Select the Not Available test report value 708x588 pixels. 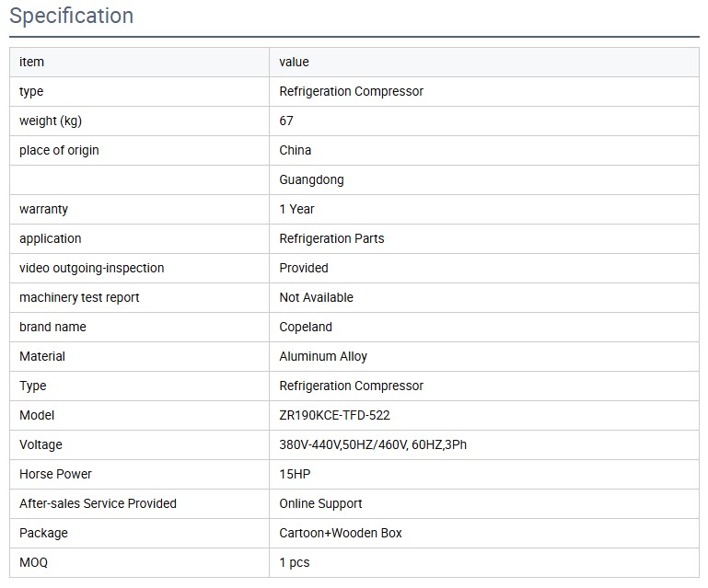(316, 297)
